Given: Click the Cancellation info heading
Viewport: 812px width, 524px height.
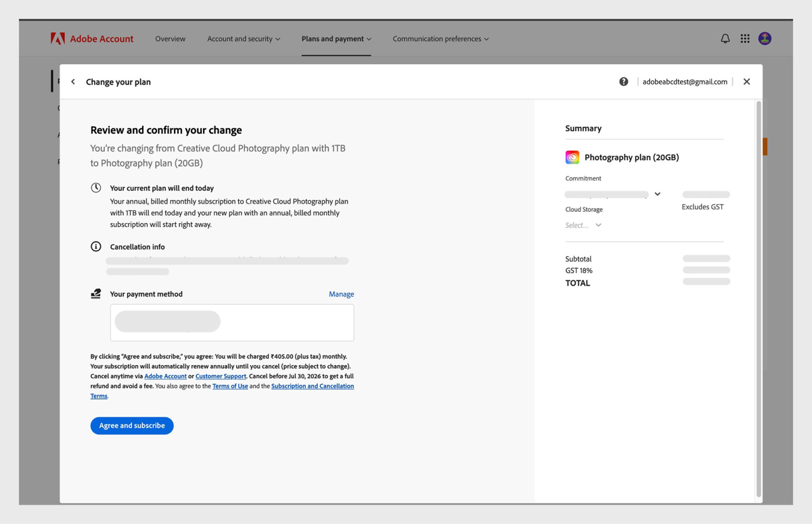Looking at the screenshot, I should point(137,247).
